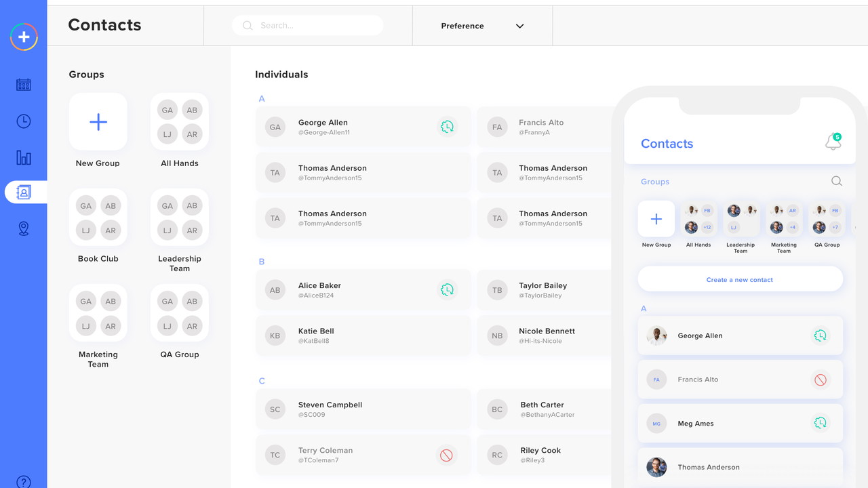
Task: Select the contacts book sidebar icon
Action: [x=24, y=192]
